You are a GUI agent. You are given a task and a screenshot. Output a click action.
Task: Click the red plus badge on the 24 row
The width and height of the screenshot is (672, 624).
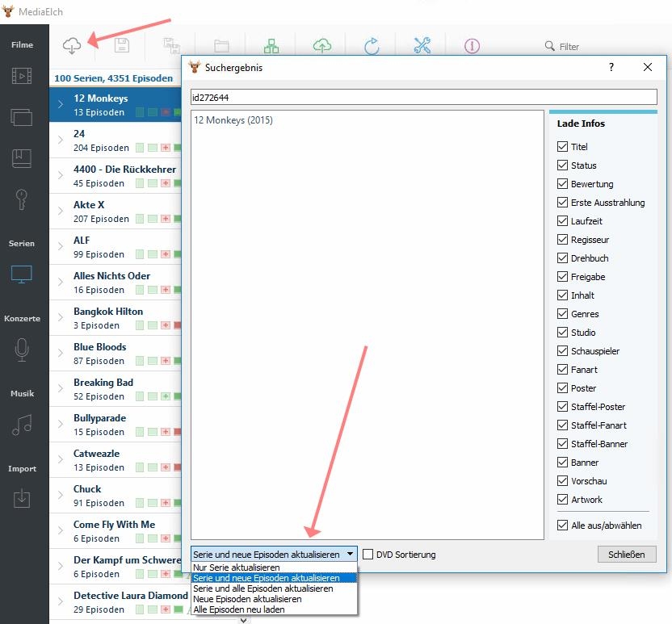[x=166, y=148]
